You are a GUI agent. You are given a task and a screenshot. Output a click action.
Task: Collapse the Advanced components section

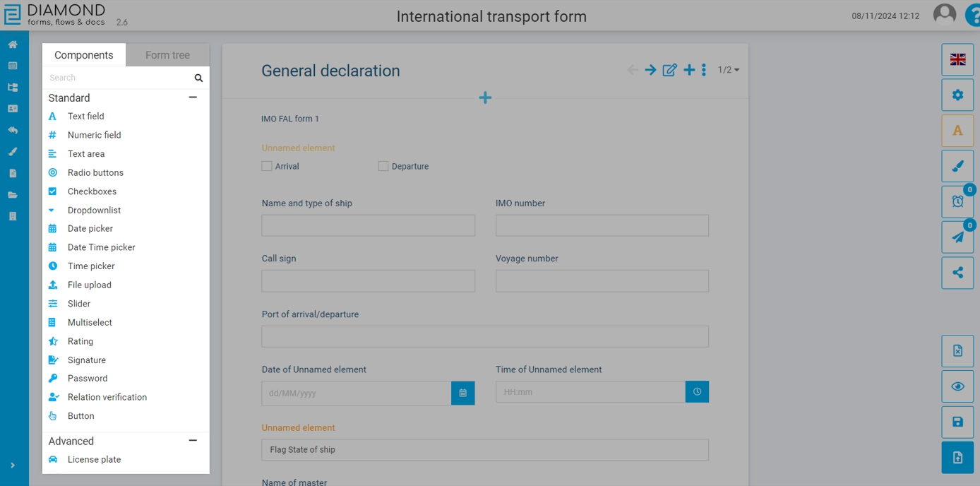[193, 441]
